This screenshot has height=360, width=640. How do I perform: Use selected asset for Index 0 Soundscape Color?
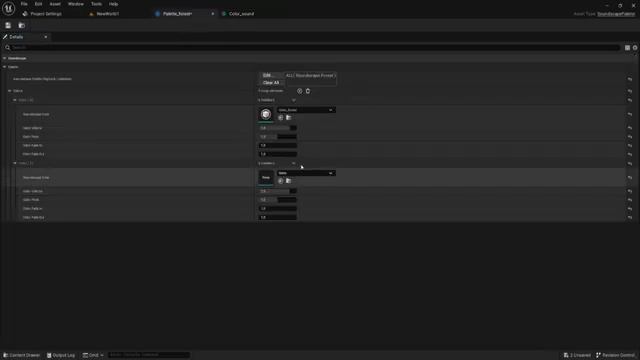280,118
